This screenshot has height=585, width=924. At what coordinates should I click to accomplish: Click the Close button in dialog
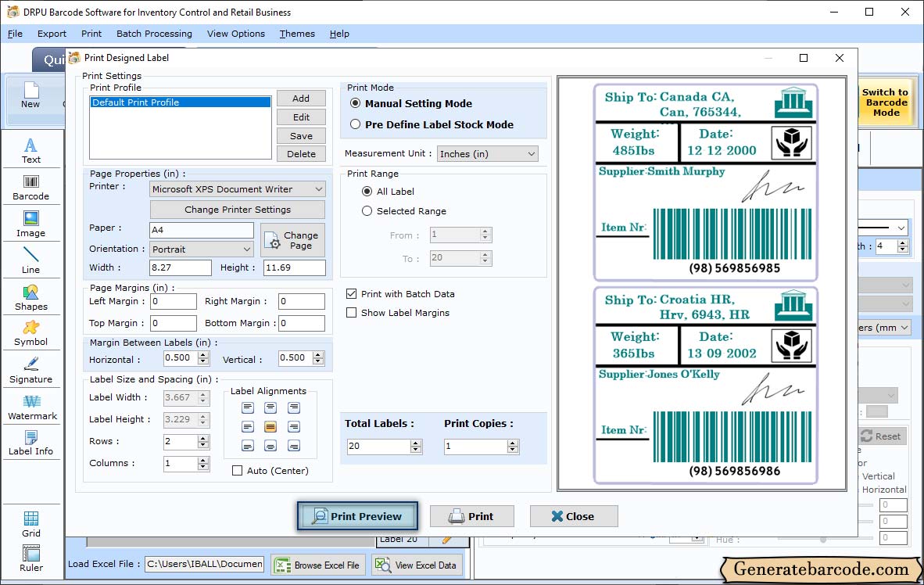click(574, 516)
